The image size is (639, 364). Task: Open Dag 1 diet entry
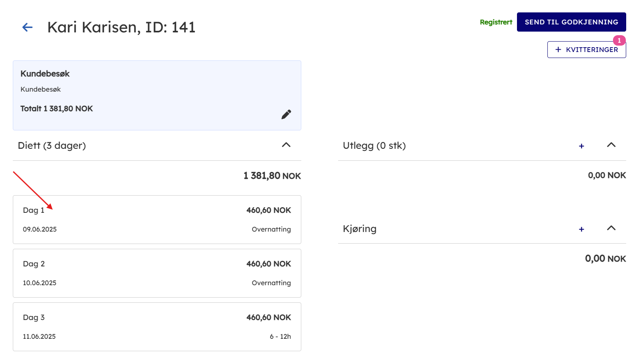pyautogui.click(x=157, y=220)
